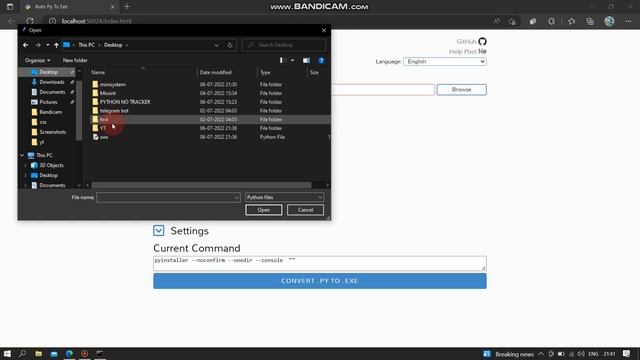Go back using the dialog's Back arrow
The image size is (640, 360).
[26, 45]
